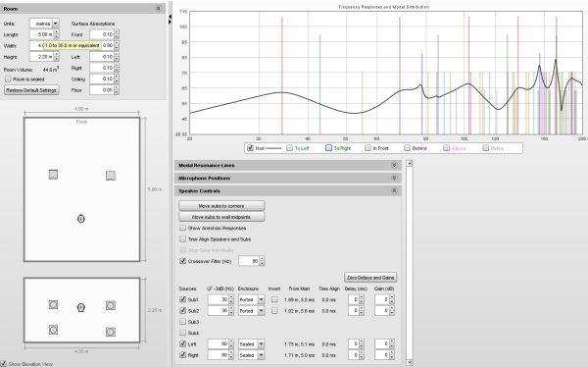Enable the In Front trace checkbox
Image resolution: width=588 pixels, height=367 pixels.
pos(367,148)
